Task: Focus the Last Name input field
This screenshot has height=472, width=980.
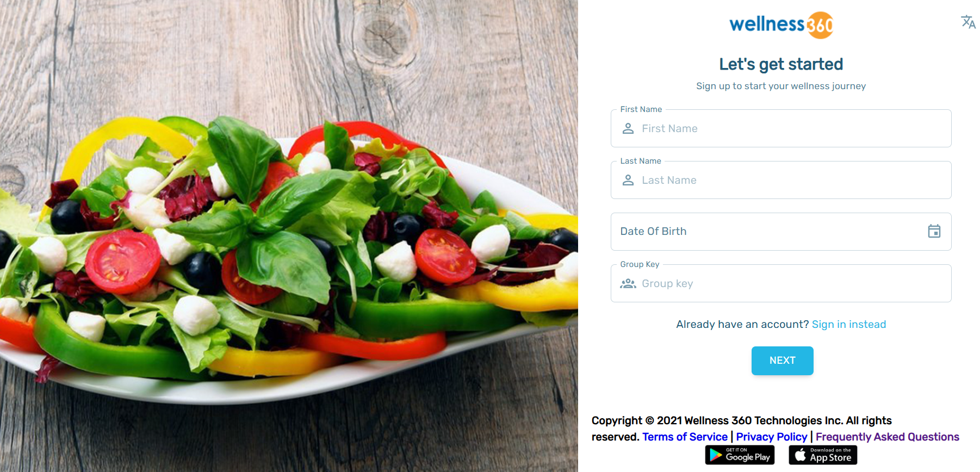Action: (x=781, y=180)
